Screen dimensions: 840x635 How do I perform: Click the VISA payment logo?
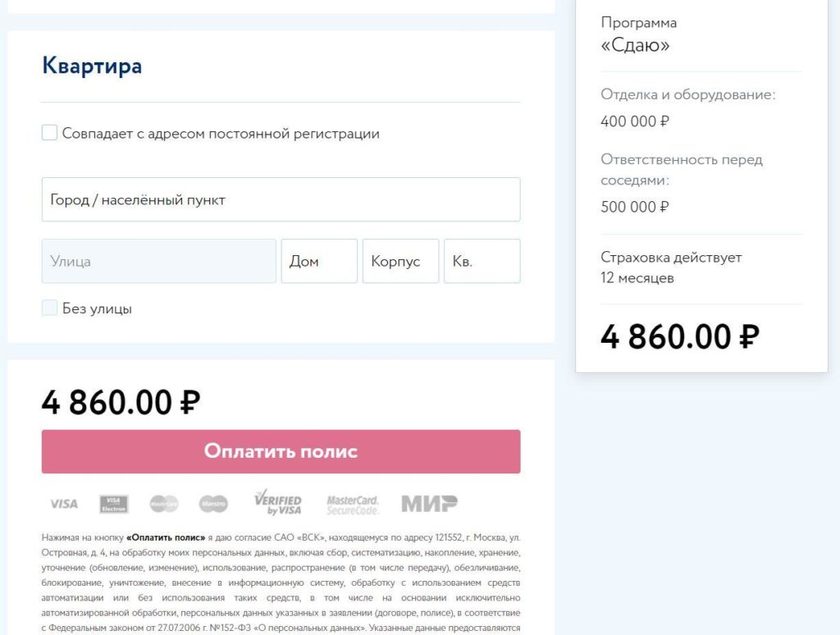pyautogui.click(x=64, y=504)
